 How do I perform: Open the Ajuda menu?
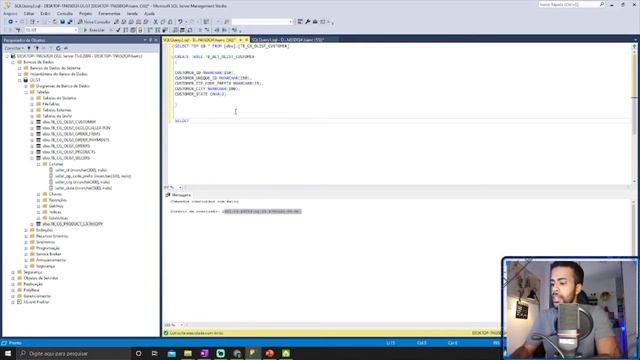[149, 13]
